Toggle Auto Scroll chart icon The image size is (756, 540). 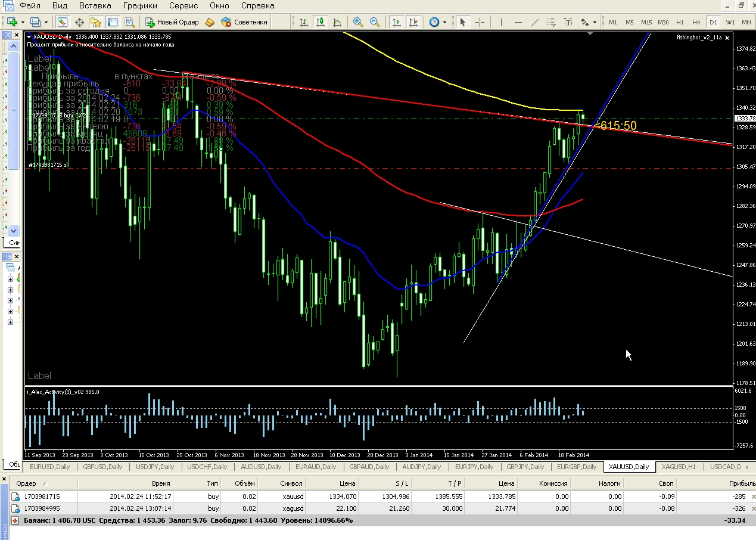tap(396, 22)
